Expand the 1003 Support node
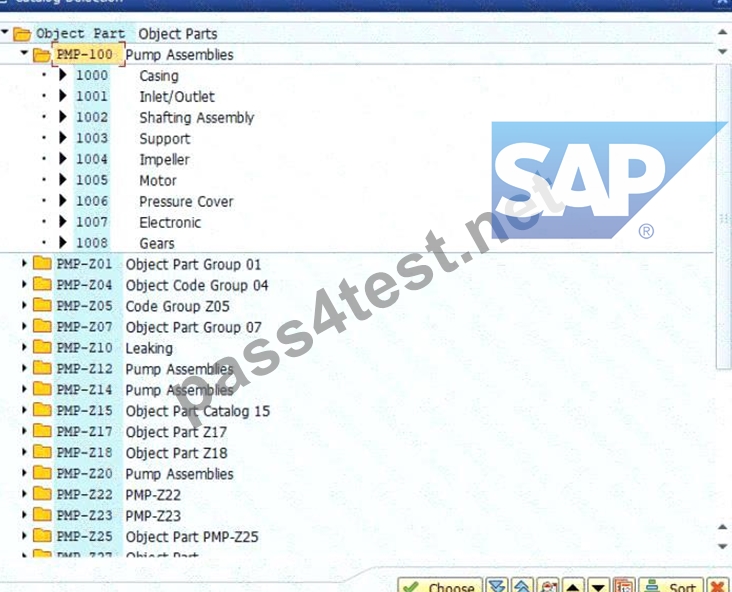Viewport: 732px width, 592px height. pyautogui.click(x=63, y=138)
